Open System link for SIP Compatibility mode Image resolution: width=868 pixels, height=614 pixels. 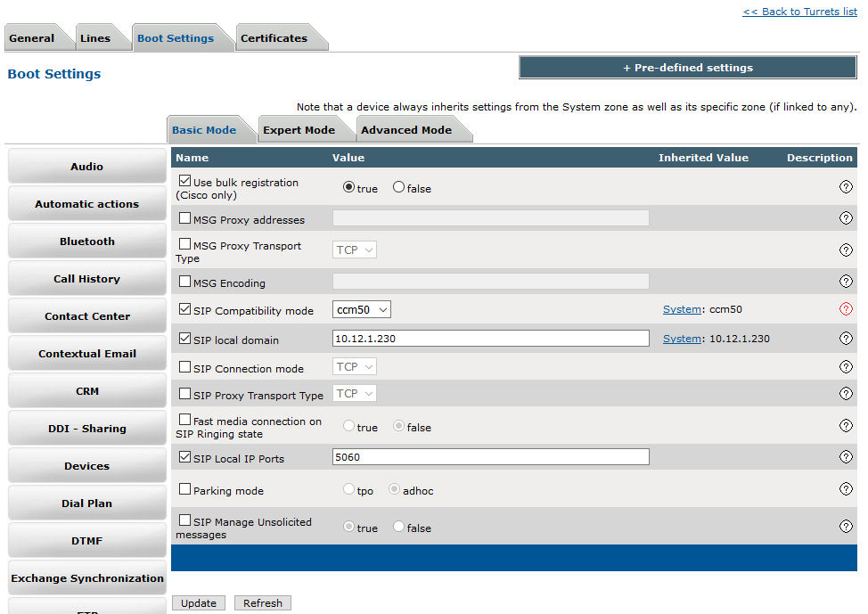tap(682, 309)
